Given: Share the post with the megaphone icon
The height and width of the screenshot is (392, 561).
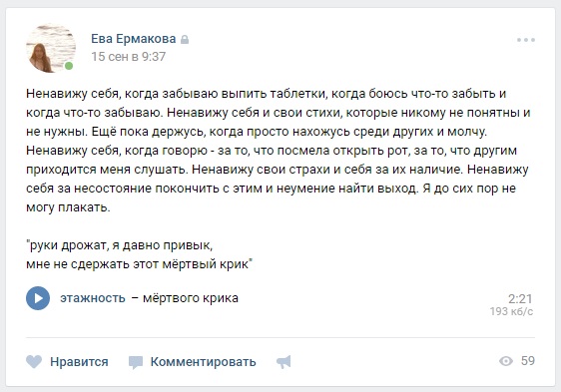Looking at the screenshot, I should pyautogui.click(x=283, y=362).
